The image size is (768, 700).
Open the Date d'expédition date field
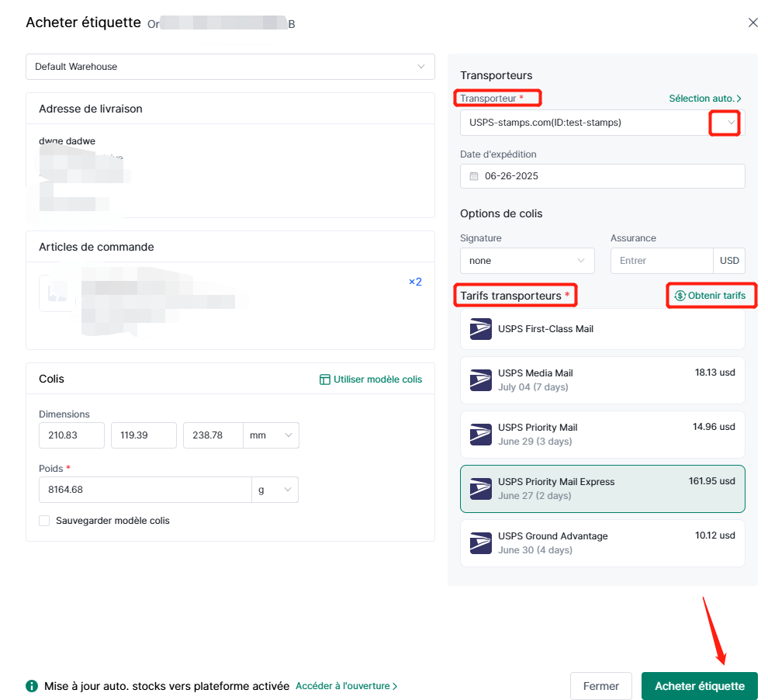[603, 176]
